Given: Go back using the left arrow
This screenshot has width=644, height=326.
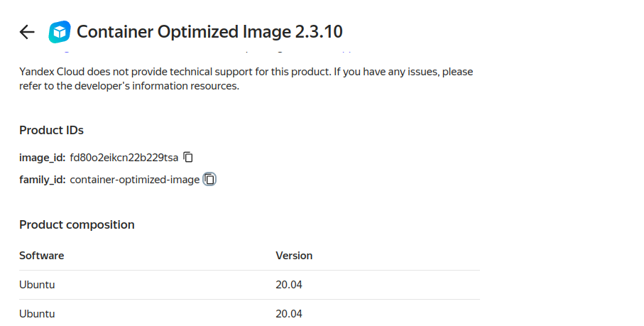Looking at the screenshot, I should [x=27, y=32].
